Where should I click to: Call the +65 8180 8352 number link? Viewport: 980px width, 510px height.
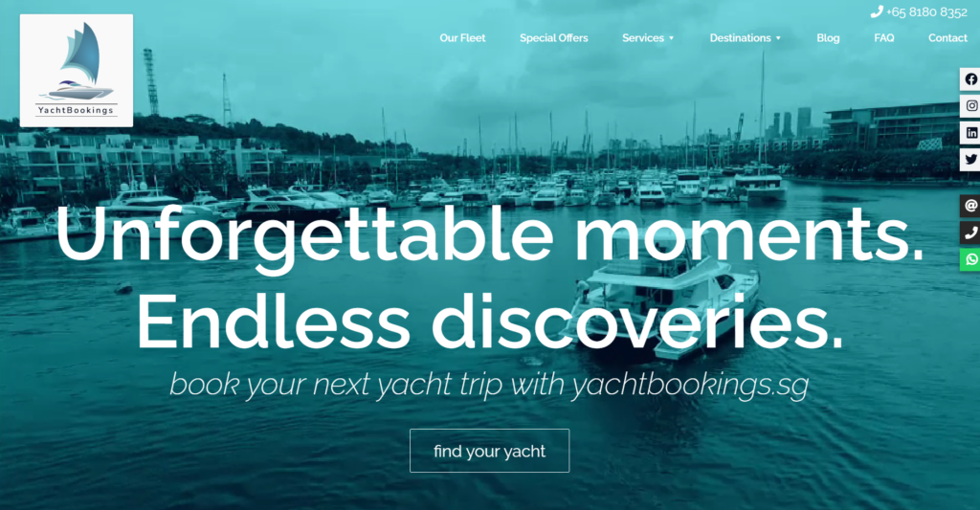(x=926, y=11)
